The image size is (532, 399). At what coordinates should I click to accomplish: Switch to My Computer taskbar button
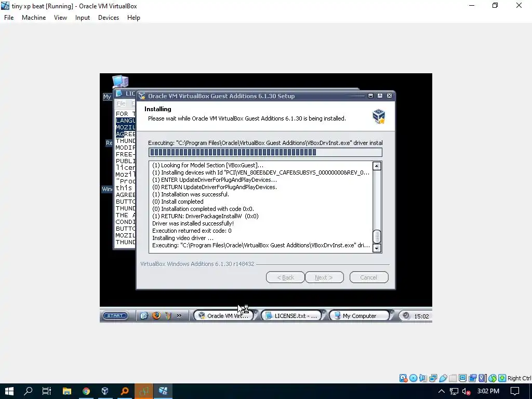(x=360, y=316)
